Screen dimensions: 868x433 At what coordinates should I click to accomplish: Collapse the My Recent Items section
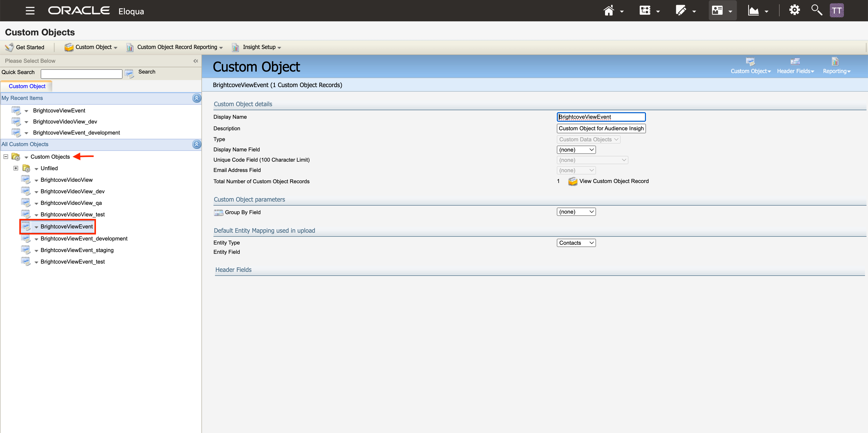click(x=196, y=98)
